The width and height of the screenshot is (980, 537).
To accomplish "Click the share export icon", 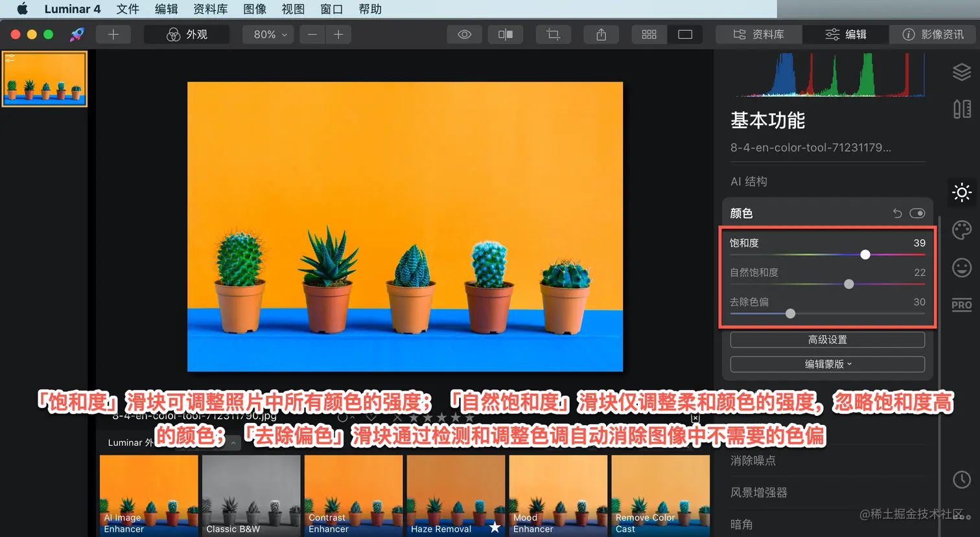I will click(601, 34).
